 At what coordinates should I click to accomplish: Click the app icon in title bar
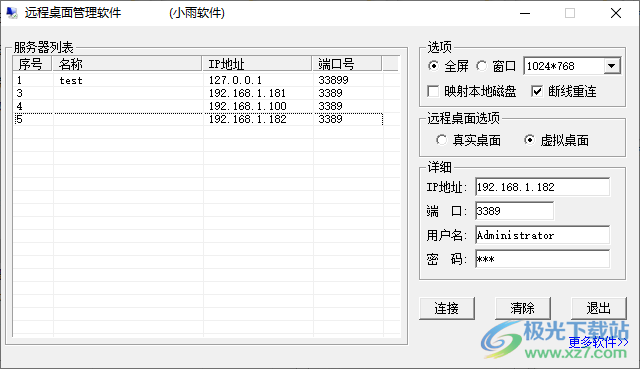click(12, 13)
